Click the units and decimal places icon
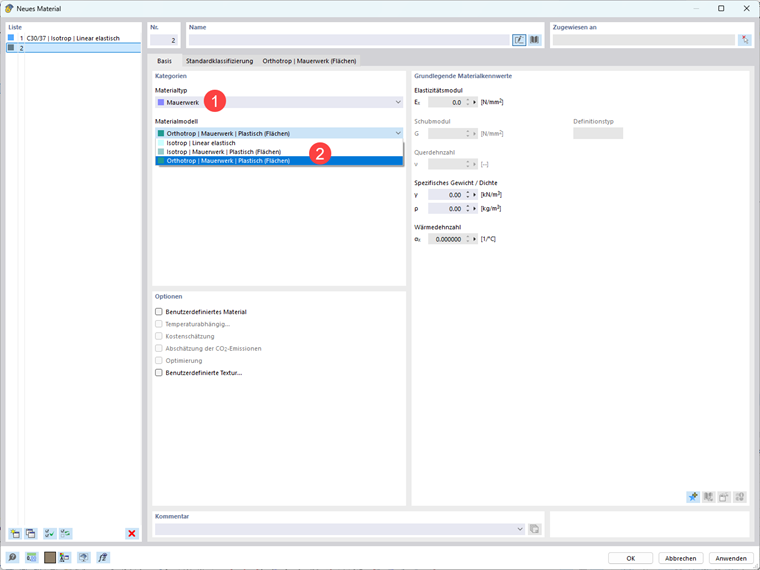 point(31,557)
